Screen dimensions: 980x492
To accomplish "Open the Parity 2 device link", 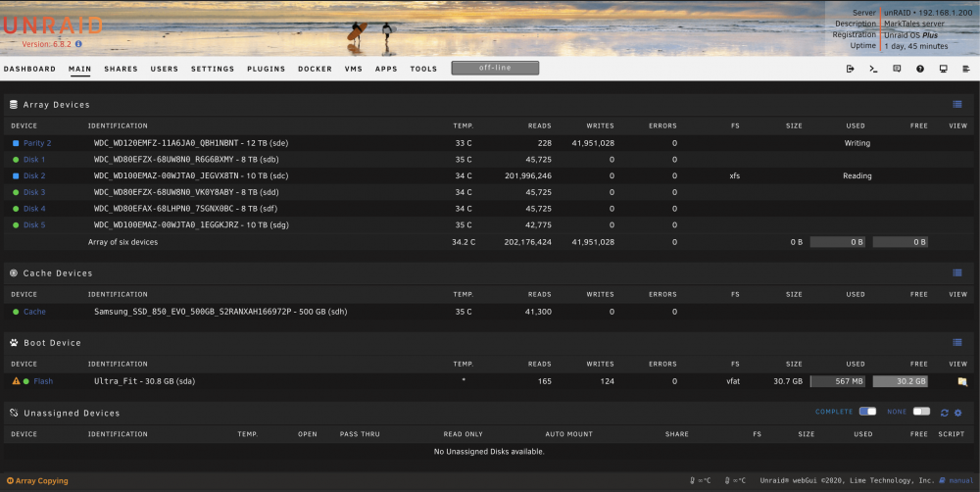I will (x=37, y=143).
